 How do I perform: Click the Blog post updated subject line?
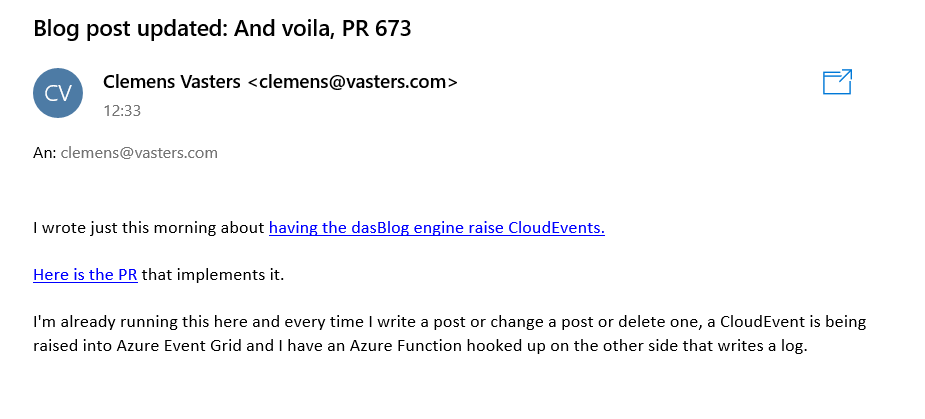(222, 28)
